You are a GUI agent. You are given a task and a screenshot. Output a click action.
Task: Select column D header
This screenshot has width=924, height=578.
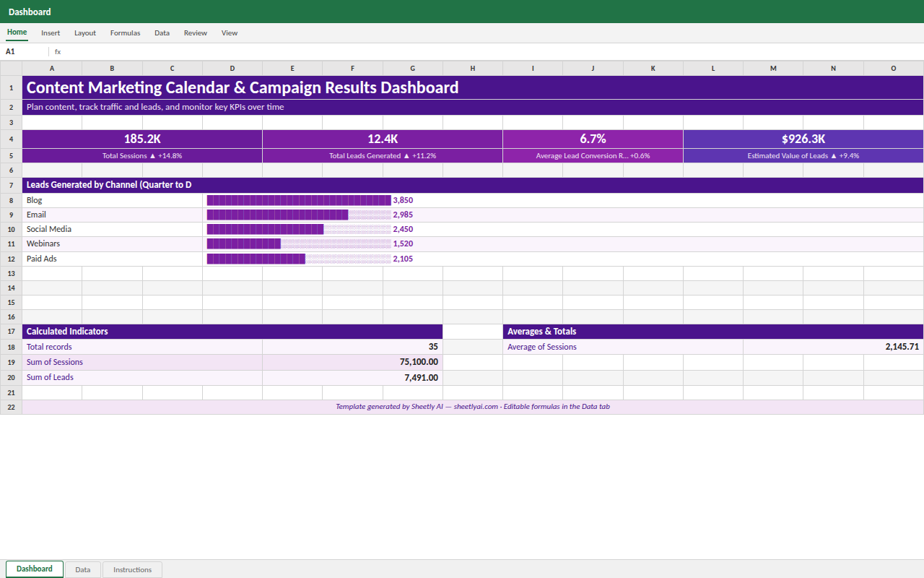[232, 68]
